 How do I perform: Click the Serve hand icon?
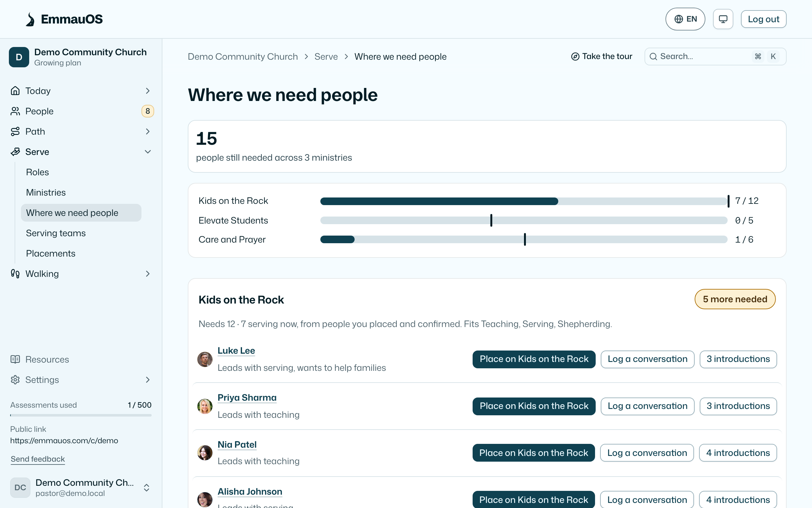[x=15, y=152]
